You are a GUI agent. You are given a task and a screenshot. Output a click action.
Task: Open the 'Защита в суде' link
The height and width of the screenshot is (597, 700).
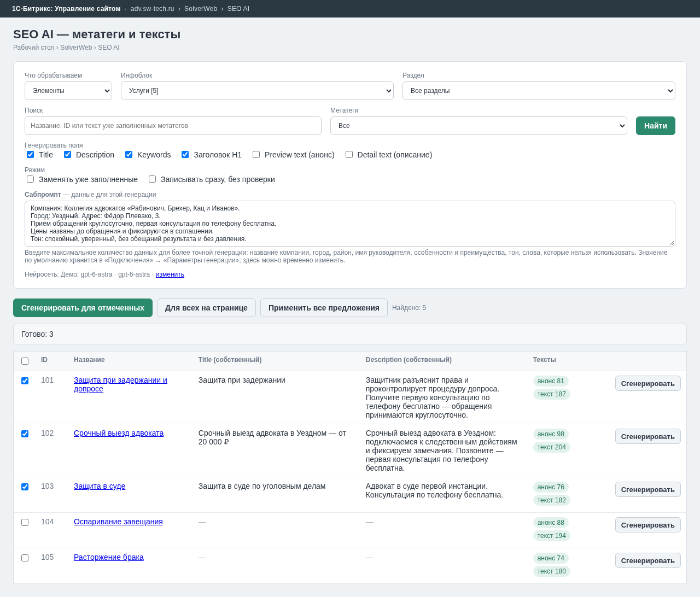point(100,486)
